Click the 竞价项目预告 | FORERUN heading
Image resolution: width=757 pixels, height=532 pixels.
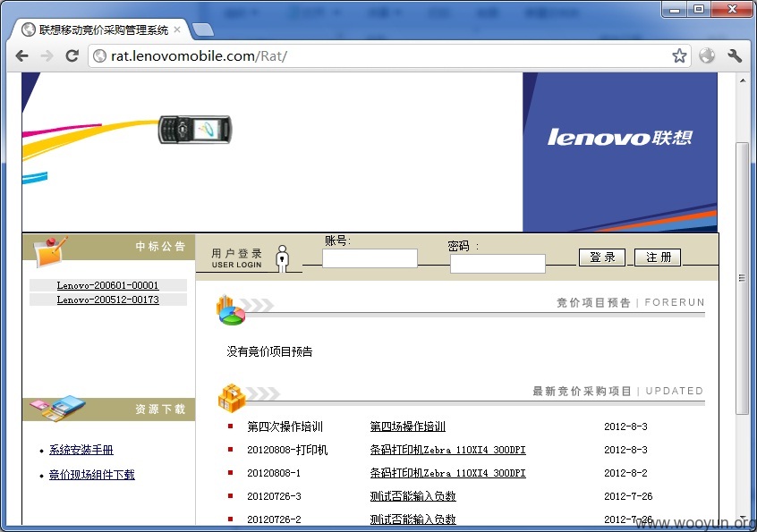click(x=630, y=302)
